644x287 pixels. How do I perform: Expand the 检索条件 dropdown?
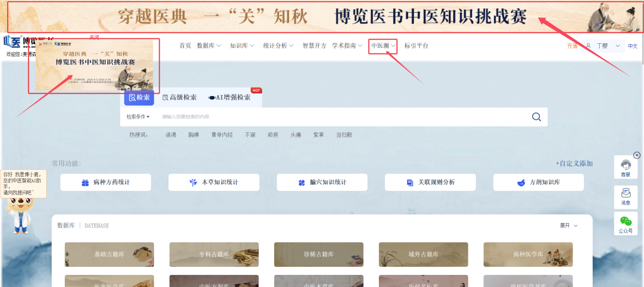[138, 117]
